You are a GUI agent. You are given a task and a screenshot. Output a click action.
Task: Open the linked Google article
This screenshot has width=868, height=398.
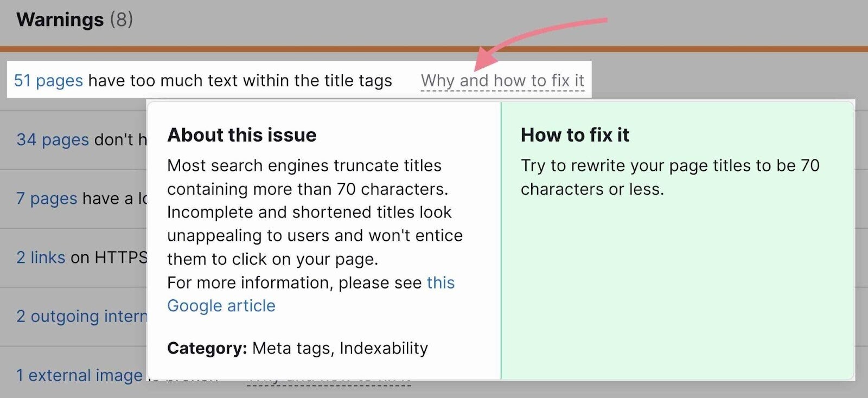pos(222,305)
